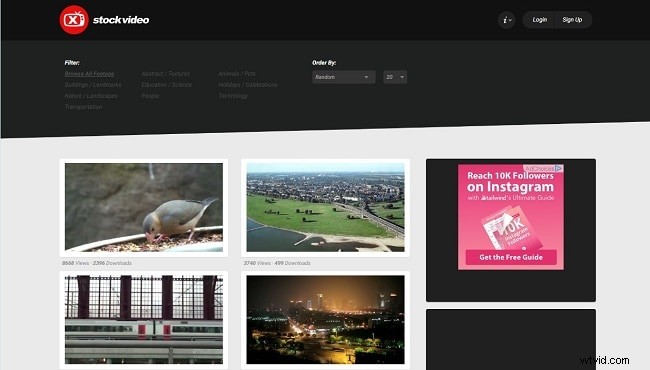Open the info dropdown icon in header

click(x=507, y=20)
